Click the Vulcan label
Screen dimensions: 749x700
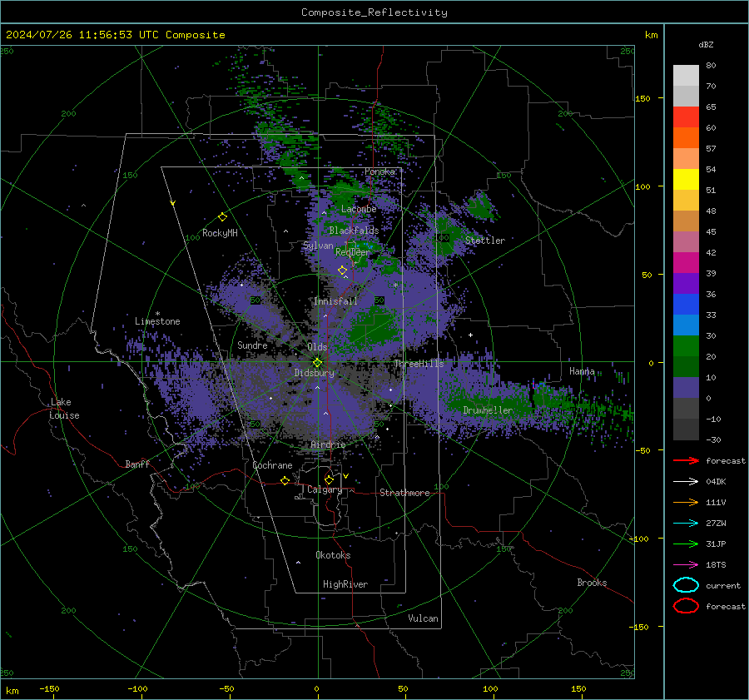tap(423, 618)
